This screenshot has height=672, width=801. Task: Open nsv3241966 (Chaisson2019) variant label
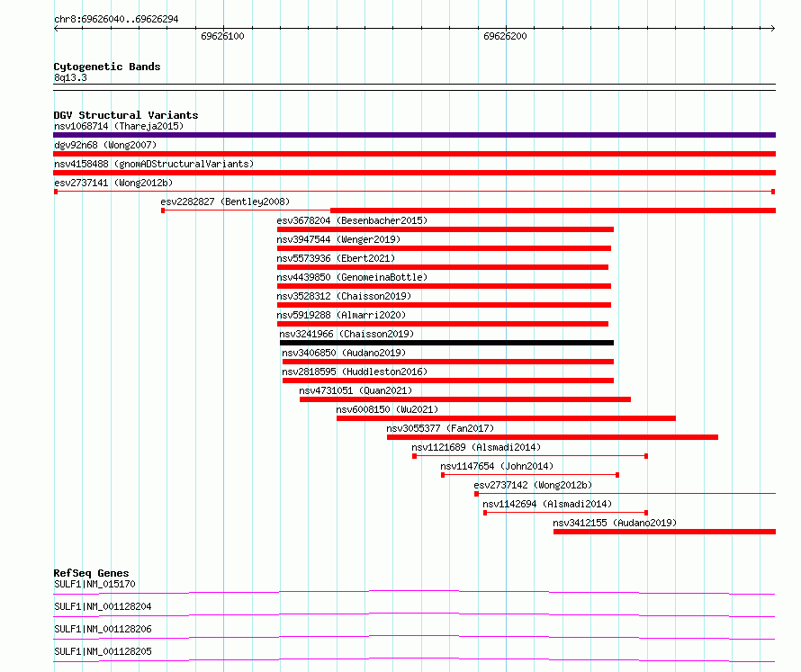pos(346,334)
